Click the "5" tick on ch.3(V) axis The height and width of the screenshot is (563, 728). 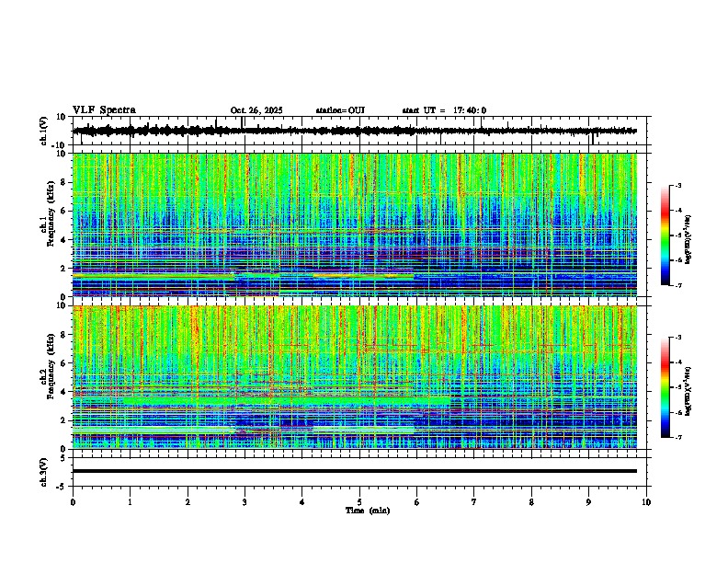[64, 458]
